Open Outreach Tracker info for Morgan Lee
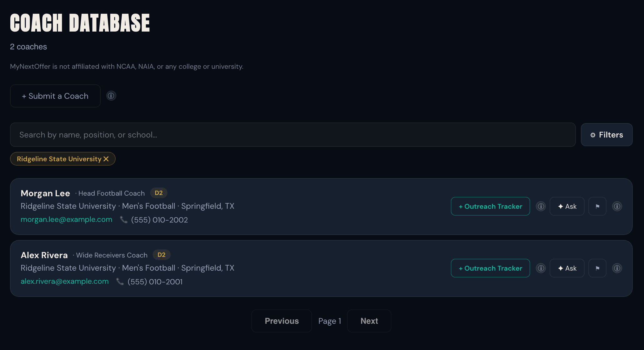 pyautogui.click(x=541, y=206)
